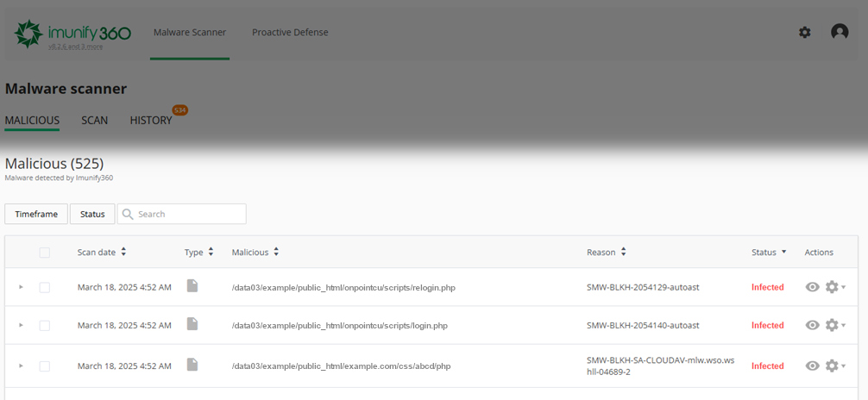
Task: View relogin.php file with eye icon
Action: 812,287
